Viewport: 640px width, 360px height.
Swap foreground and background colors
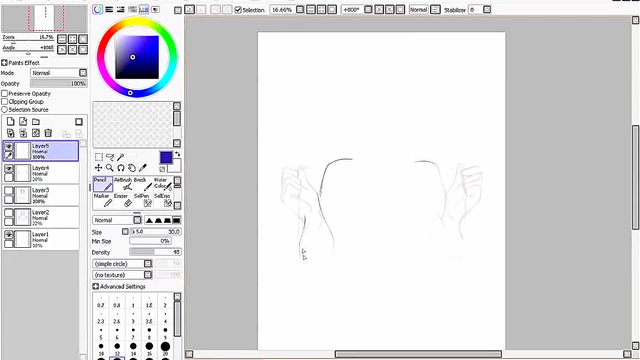click(x=177, y=154)
